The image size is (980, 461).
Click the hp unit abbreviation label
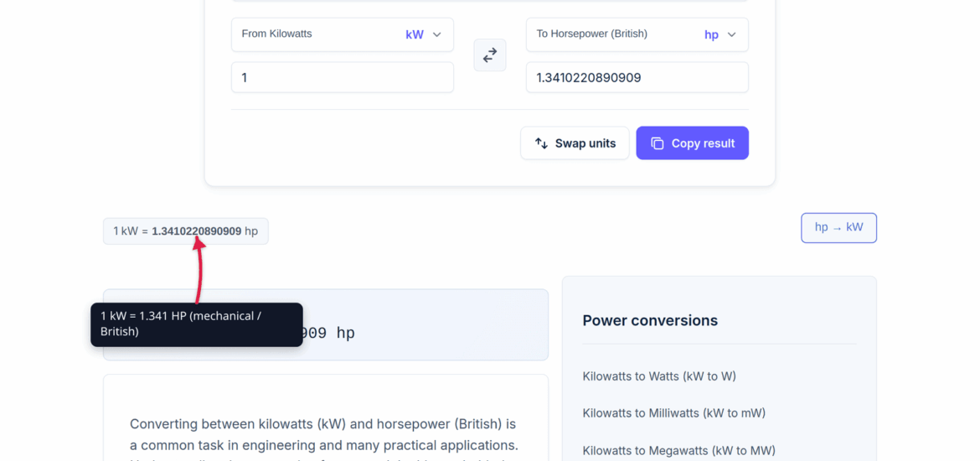tap(711, 34)
